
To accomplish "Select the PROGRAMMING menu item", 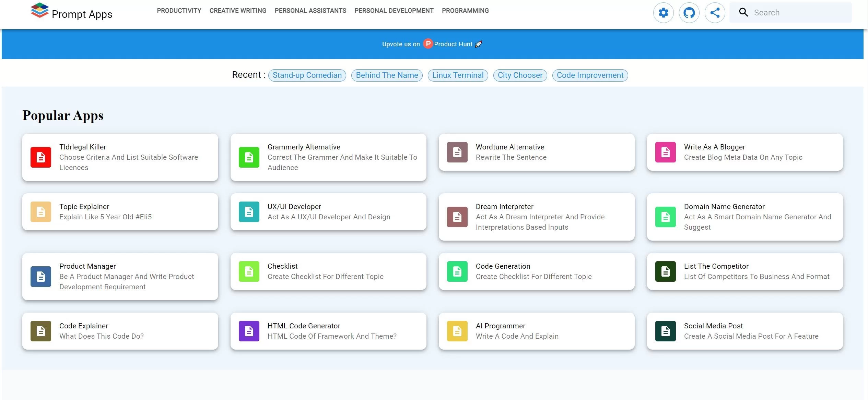I will point(466,11).
